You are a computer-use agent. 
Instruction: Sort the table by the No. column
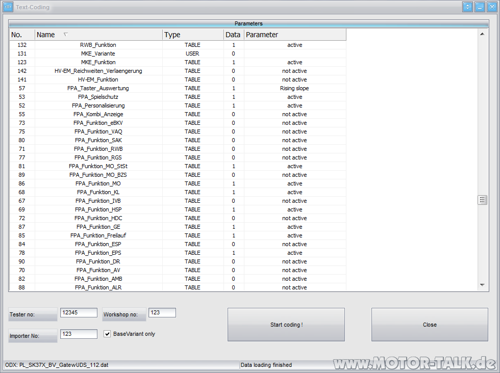[22, 35]
